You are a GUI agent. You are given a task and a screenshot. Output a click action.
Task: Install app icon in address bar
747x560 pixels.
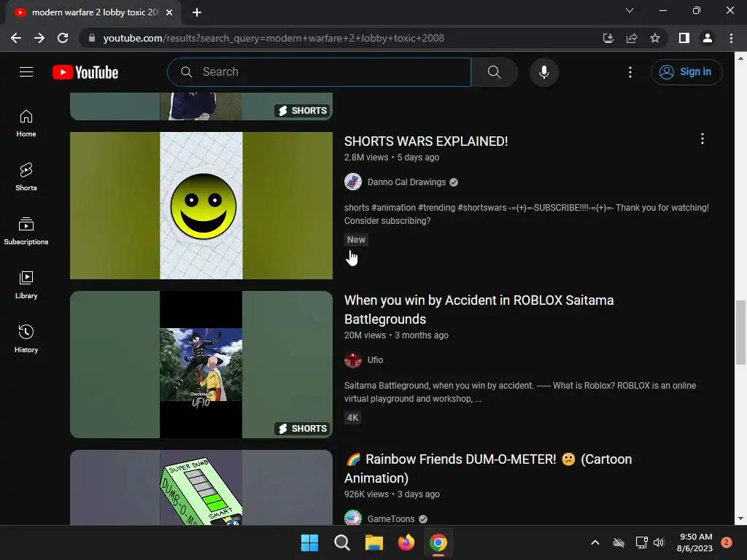click(608, 38)
